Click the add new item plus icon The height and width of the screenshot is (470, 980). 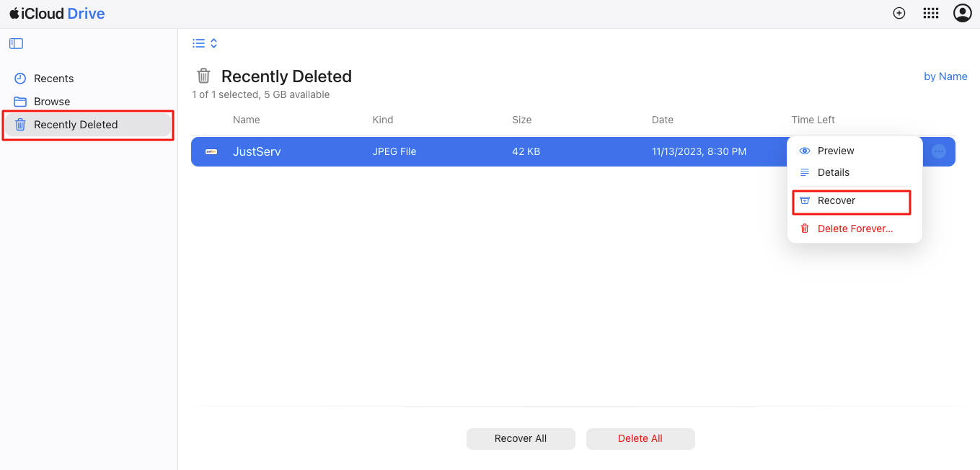pos(899,12)
